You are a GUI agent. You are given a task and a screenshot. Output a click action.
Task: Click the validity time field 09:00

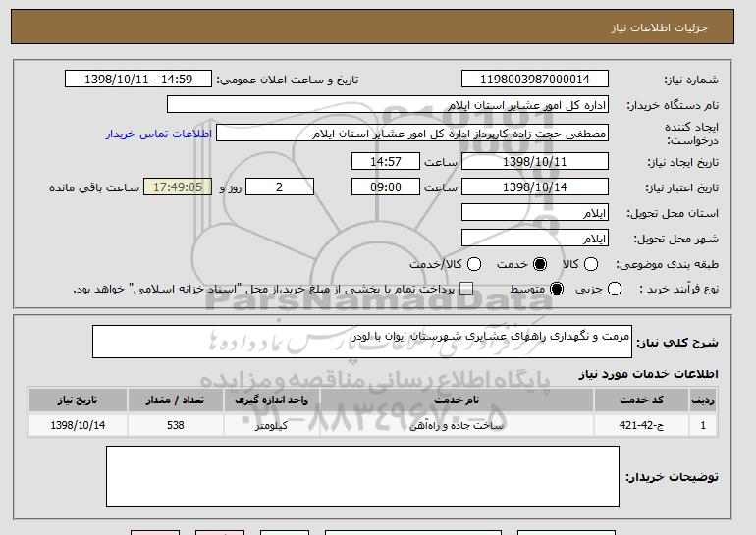click(x=386, y=187)
